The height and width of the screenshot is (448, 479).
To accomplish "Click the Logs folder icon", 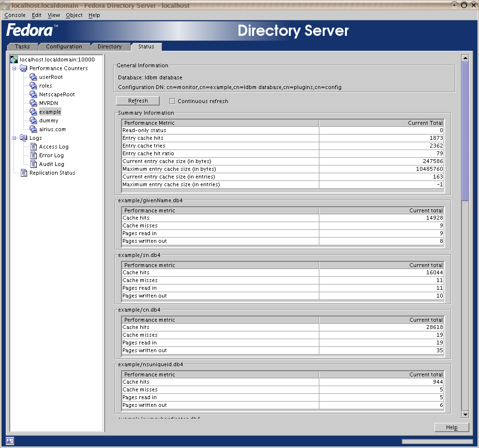I will click(24, 138).
